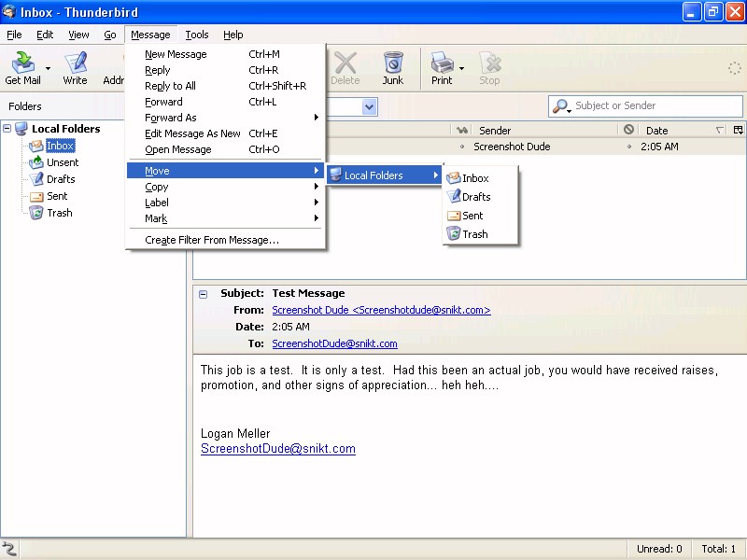
Task: Choose Edit Message As New
Action: pyautogui.click(x=226, y=133)
